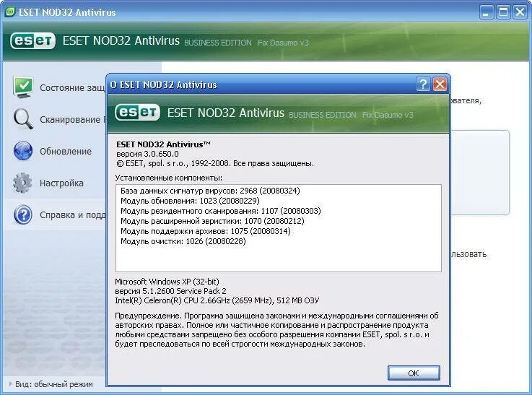Click the help question button in About dialog

point(423,84)
